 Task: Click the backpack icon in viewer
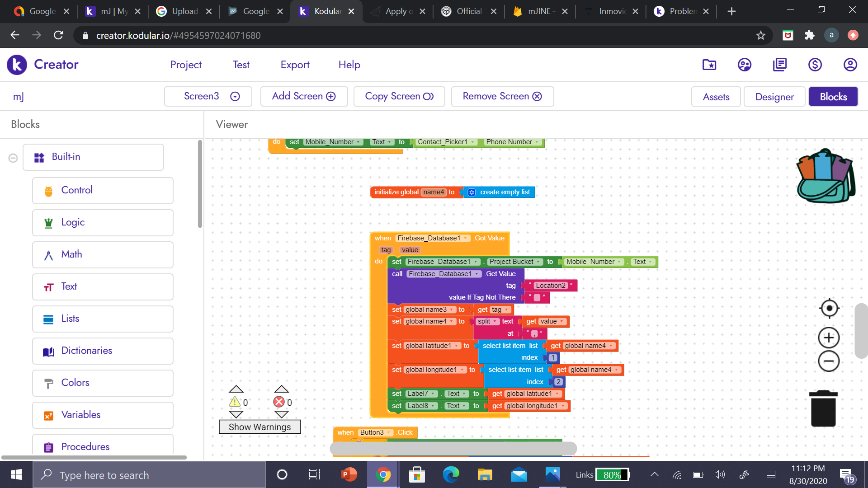(x=825, y=177)
